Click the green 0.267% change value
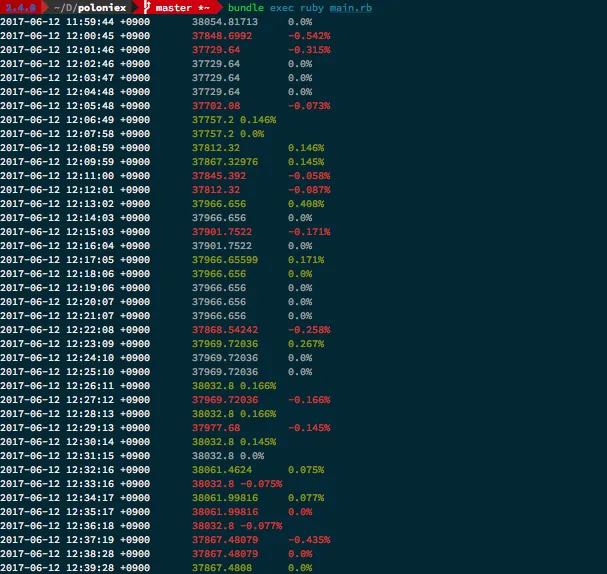The image size is (607, 574). point(305,343)
